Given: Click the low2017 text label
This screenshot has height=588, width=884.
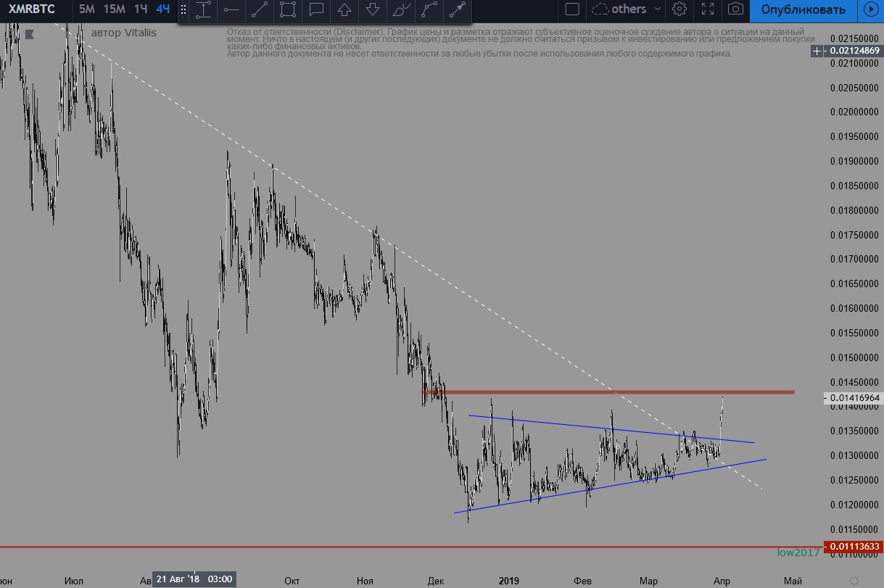Looking at the screenshot, I should (x=798, y=552).
